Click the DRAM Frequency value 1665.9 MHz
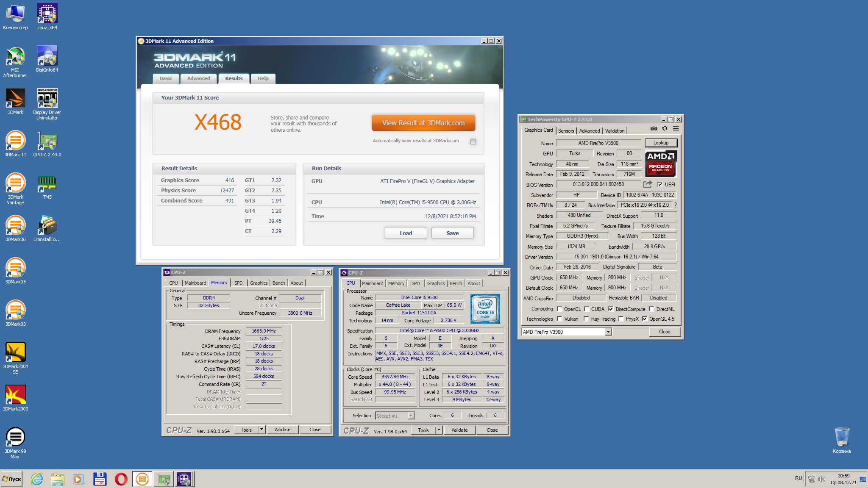 (264, 331)
